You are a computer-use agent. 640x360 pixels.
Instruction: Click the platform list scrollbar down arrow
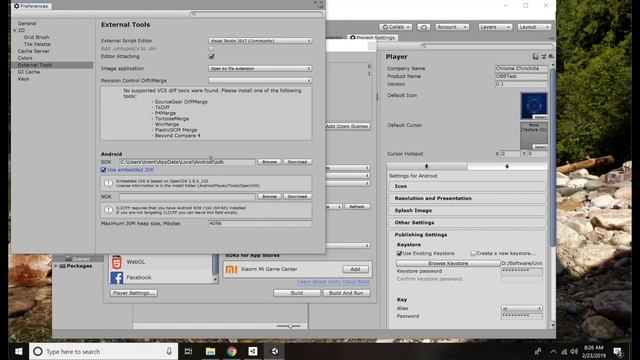pos(215,280)
